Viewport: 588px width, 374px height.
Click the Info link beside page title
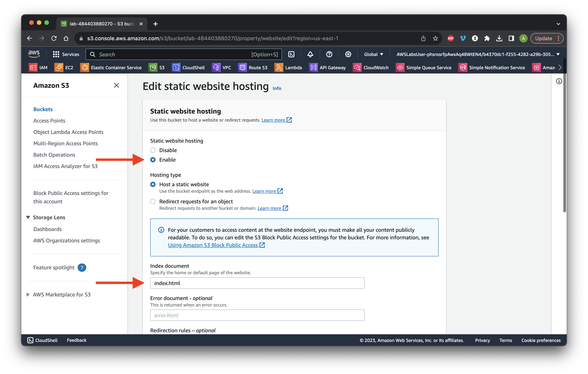click(277, 88)
